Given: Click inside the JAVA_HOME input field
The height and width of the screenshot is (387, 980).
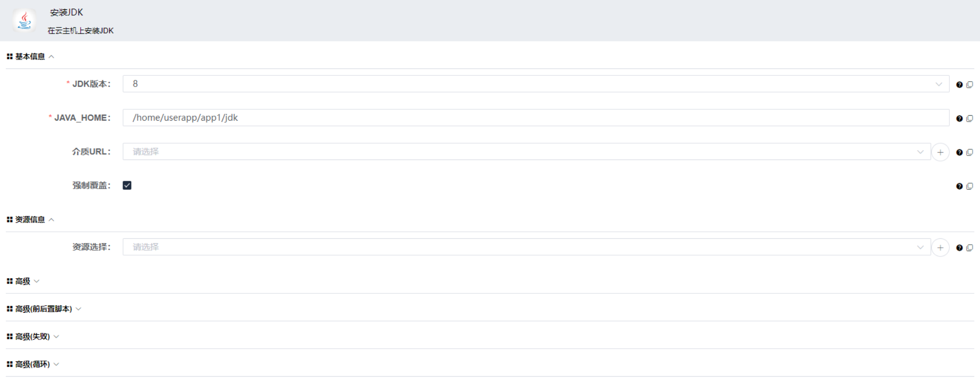Looking at the screenshot, I should 345,118.
